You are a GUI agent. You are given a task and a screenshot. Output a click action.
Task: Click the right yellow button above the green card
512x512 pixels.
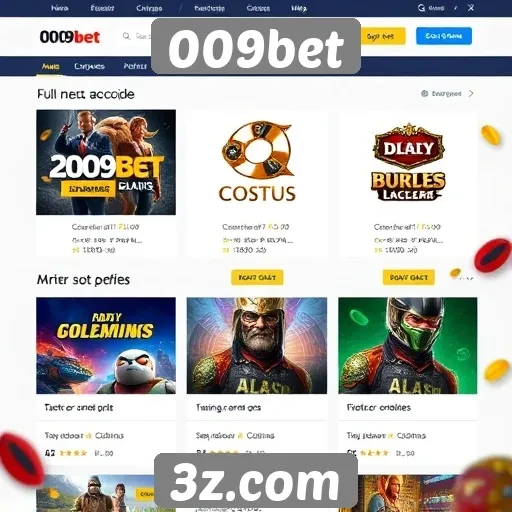pyautogui.click(x=409, y=277)
